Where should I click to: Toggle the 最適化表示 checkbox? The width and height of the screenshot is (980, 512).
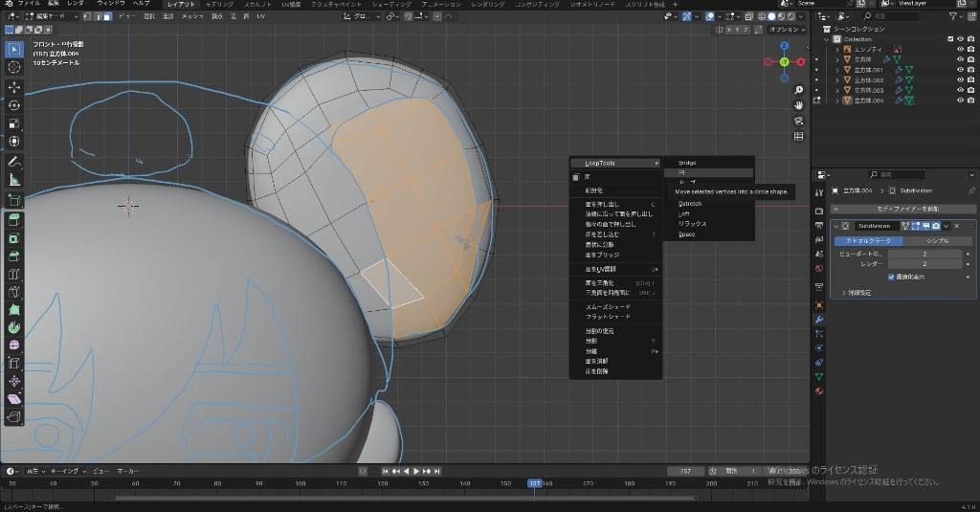[x=892, y=277]
